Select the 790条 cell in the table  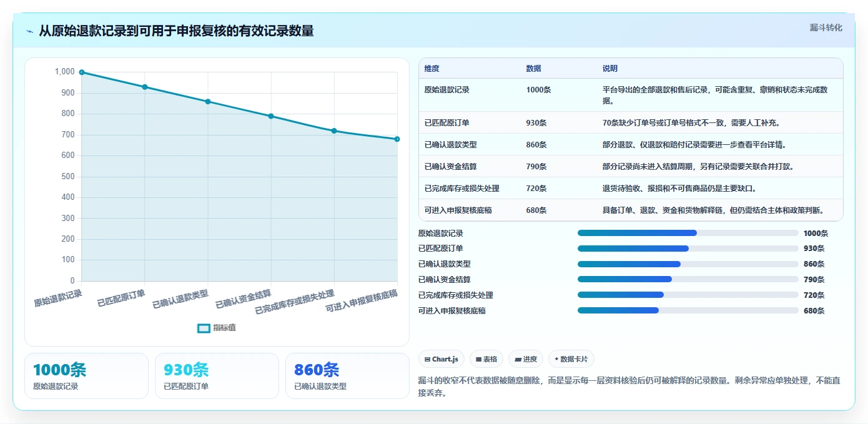536,167
